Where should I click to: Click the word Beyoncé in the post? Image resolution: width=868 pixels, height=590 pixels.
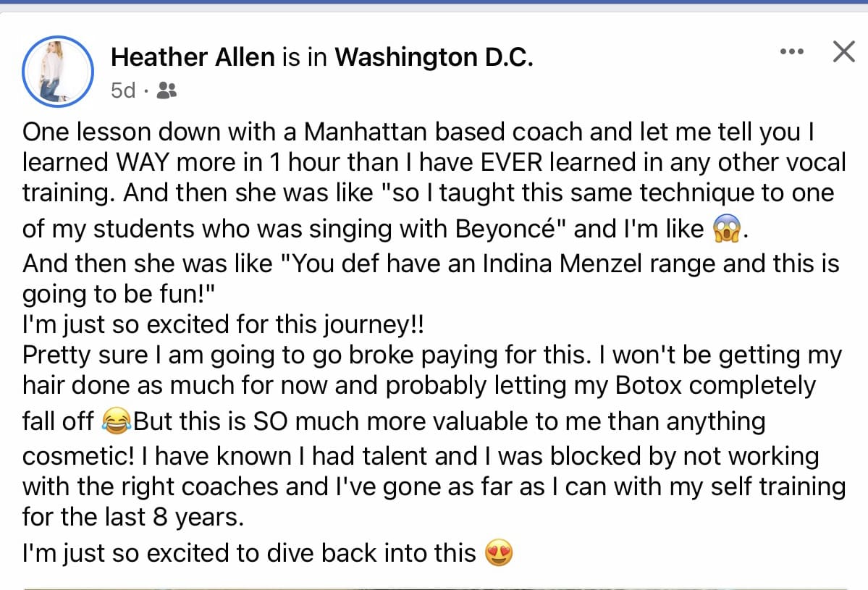(505, 229)
